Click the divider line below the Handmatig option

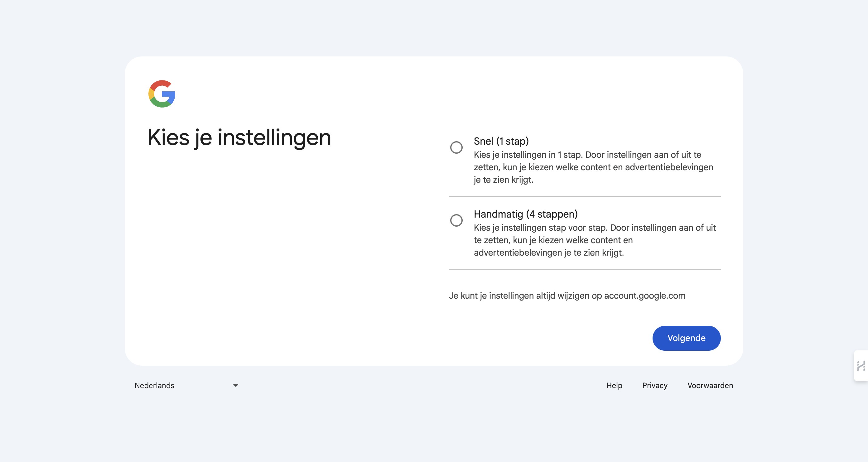[x=584, y=269]
